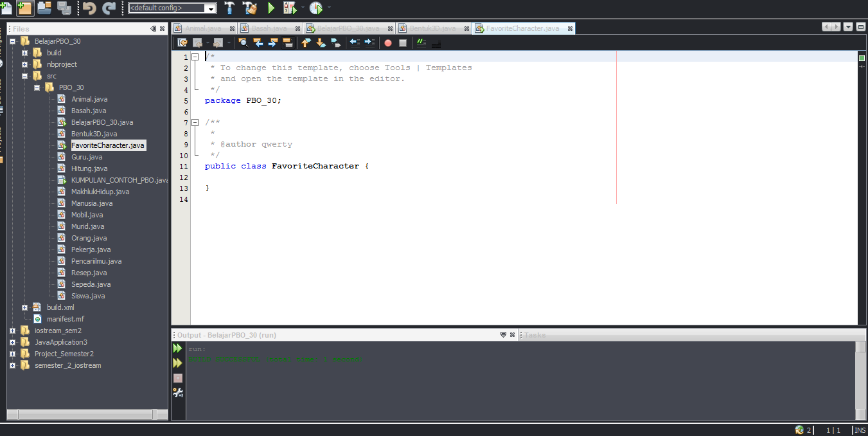Open Debug Project dropdown arrow

[303, 8]
